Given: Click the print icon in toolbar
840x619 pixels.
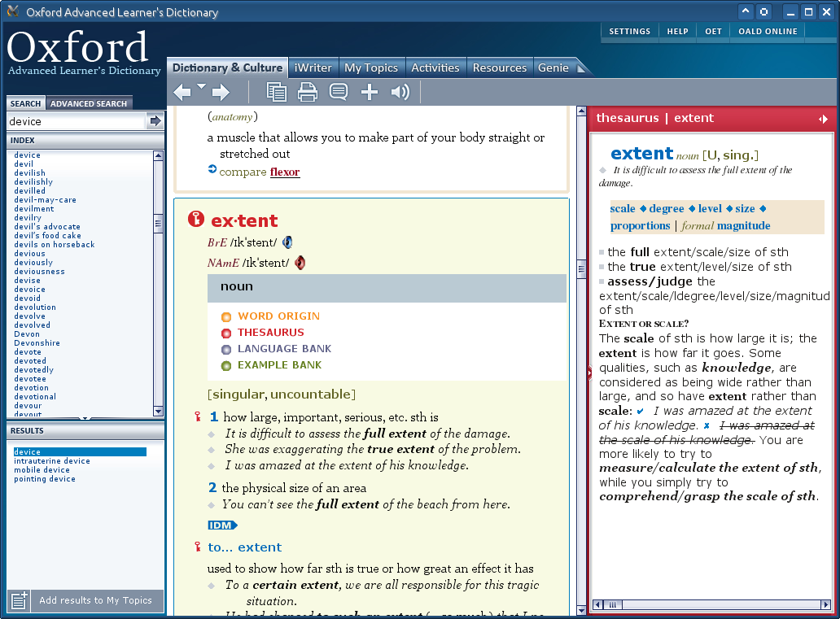Looking at the screenshot, I should 308,92.
